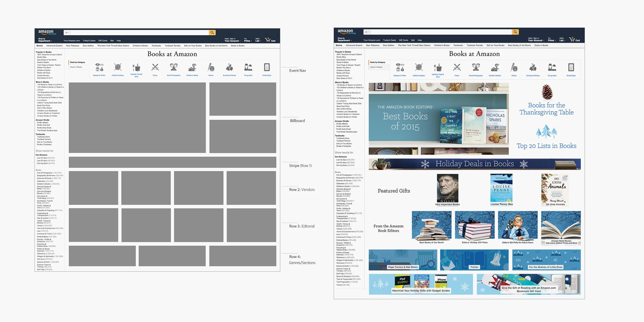Screen dimensions: 644x322
Task: Click Kindle Deals icon in right page
Action: click(571, 67)
